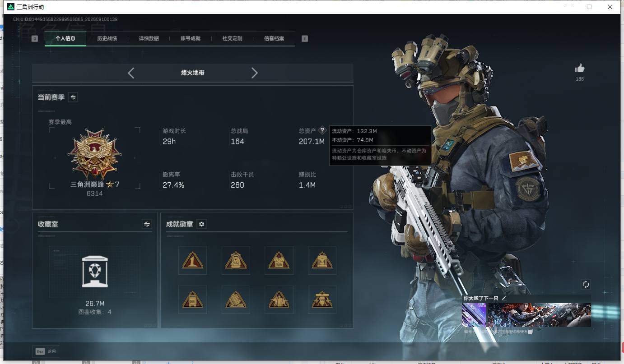Click the 总战局 value 164
Viewport: 624px width, 364px height.
[237, 142]
